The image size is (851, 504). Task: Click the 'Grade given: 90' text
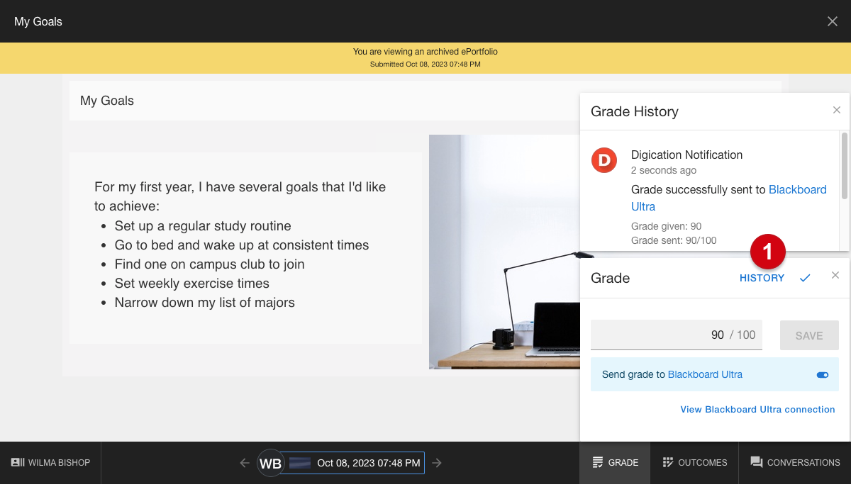[666, 226]
